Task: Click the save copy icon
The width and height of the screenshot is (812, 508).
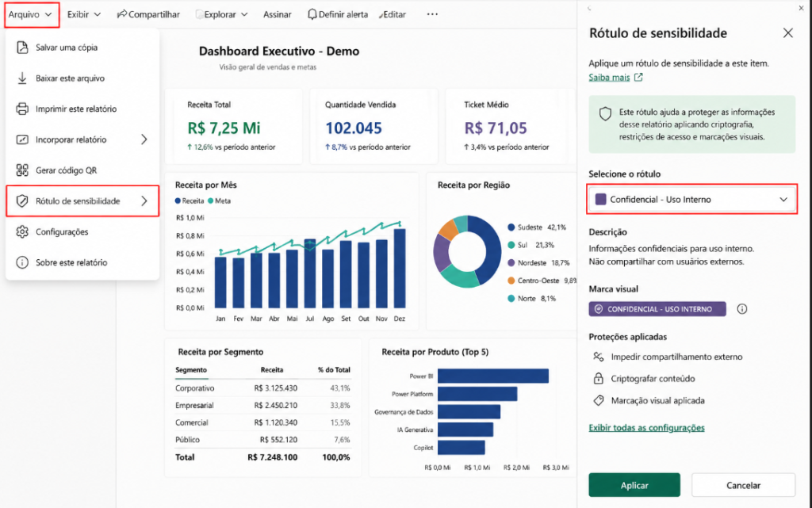Action: [x=22, y=48]
